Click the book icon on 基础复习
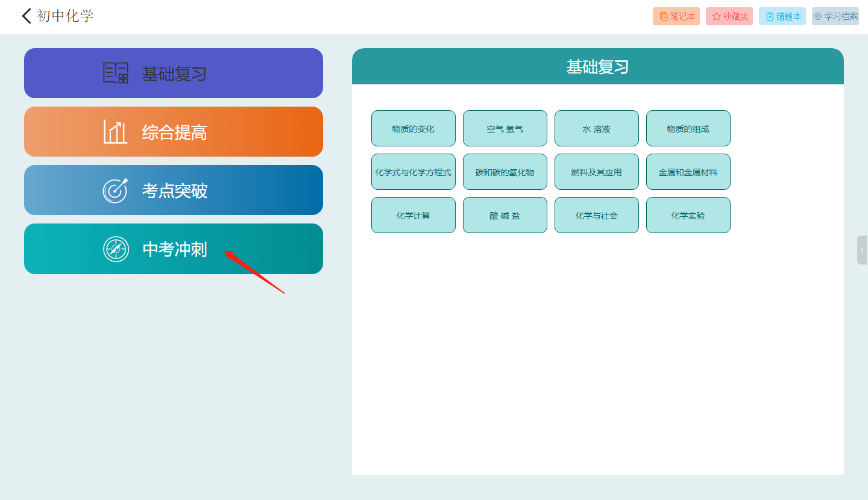 click(x=115, y=73)
